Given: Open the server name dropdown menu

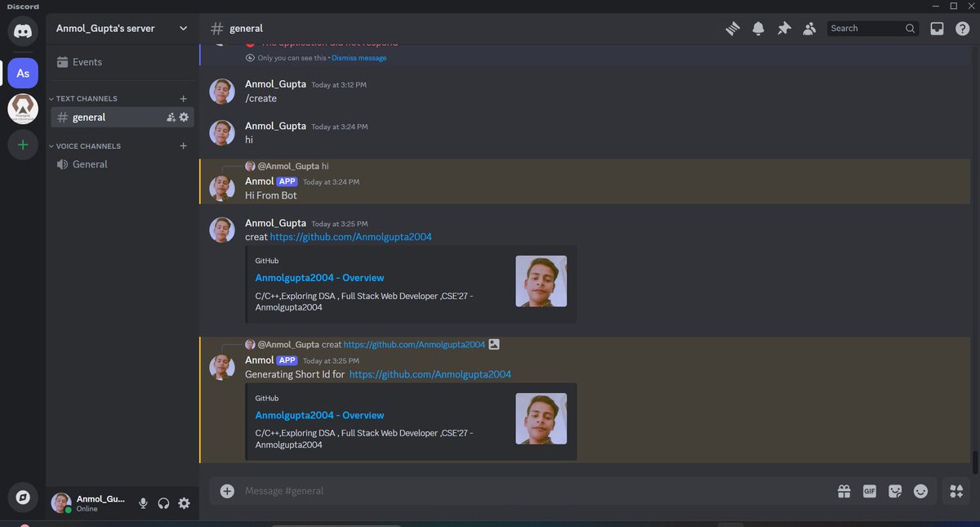Looking at the screenshot, I should click(122, 28).
